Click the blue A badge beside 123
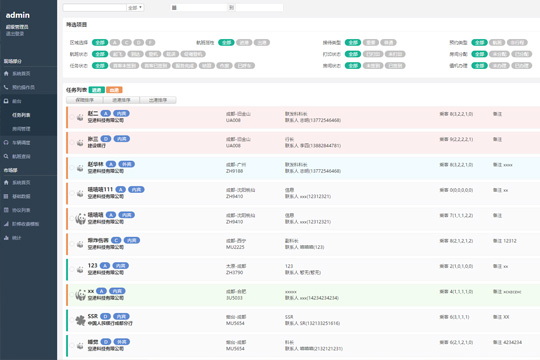Image resolution: width=540 pixels, height=360 pixels. point(105,266)
